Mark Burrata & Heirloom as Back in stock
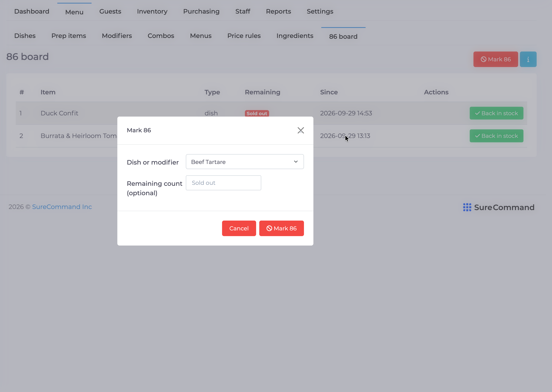 (x=496, y=136)
